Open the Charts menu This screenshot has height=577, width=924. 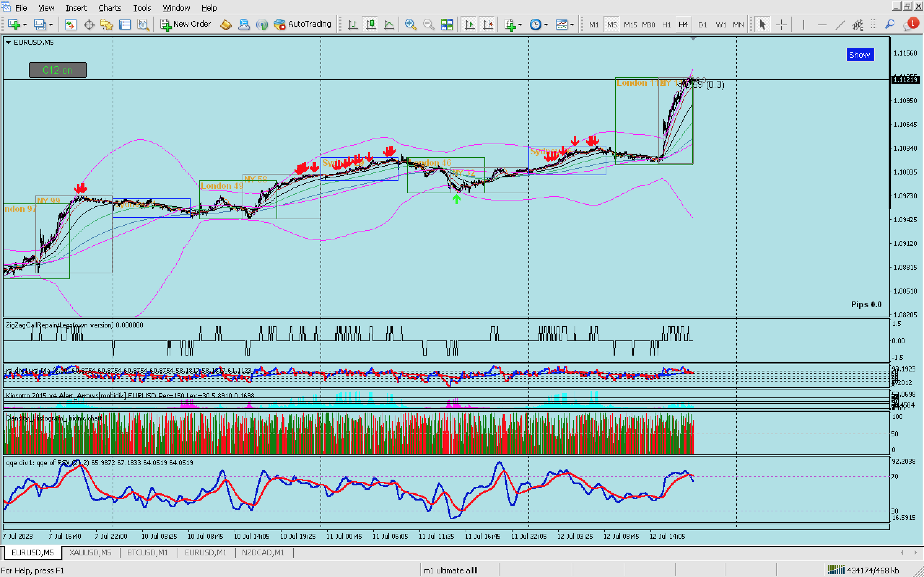point(110,8)
